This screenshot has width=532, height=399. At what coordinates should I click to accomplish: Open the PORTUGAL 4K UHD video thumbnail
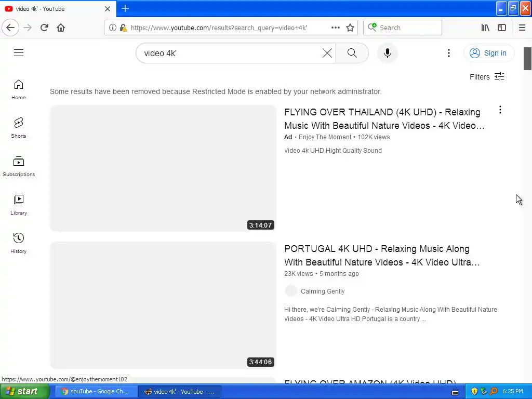coord(163,305)
